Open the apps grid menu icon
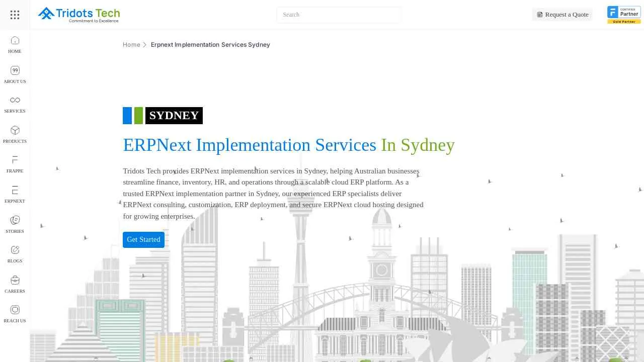This screenshot has width=644, height=362. coord(15,15)
